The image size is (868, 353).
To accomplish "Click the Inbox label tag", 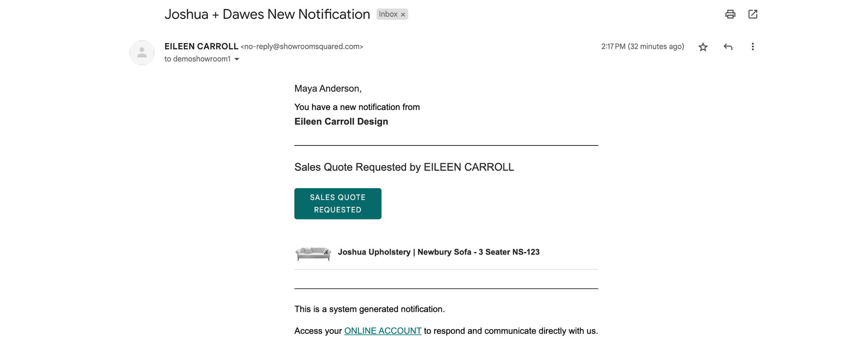I will point(388,14).
